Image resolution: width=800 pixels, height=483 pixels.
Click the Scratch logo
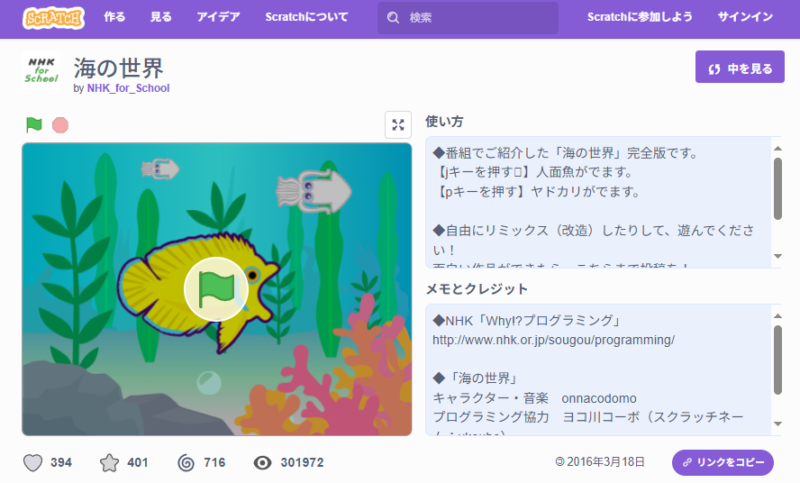54,18
